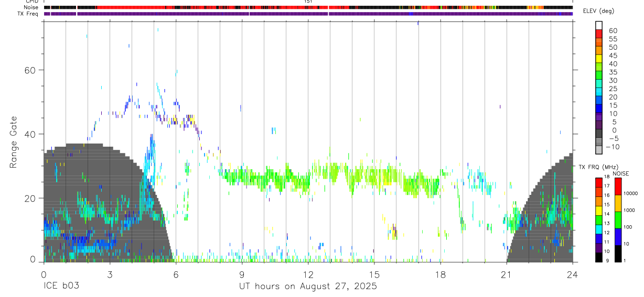Click the Range Gate y-axis title
Screen dimensions: 644x297
click(15, 143)
